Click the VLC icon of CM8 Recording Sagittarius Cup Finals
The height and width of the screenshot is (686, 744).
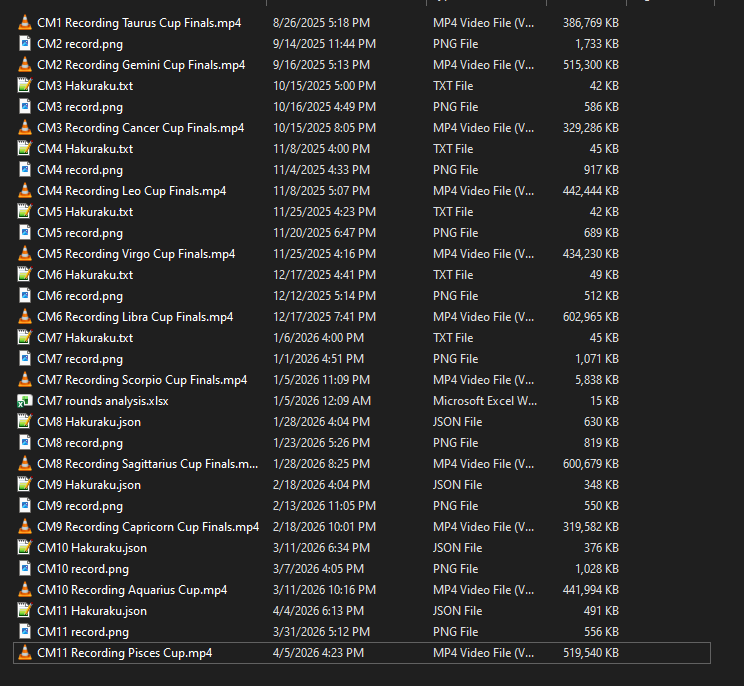(25, 464)
